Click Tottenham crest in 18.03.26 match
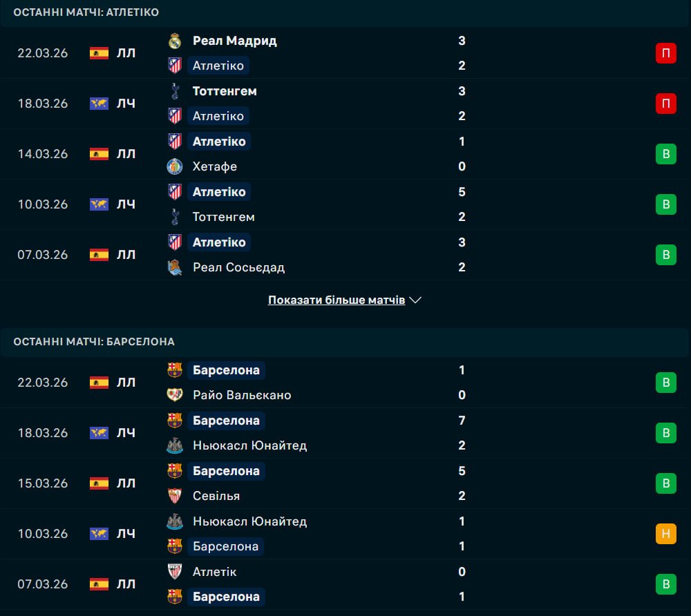 (175, 91)
